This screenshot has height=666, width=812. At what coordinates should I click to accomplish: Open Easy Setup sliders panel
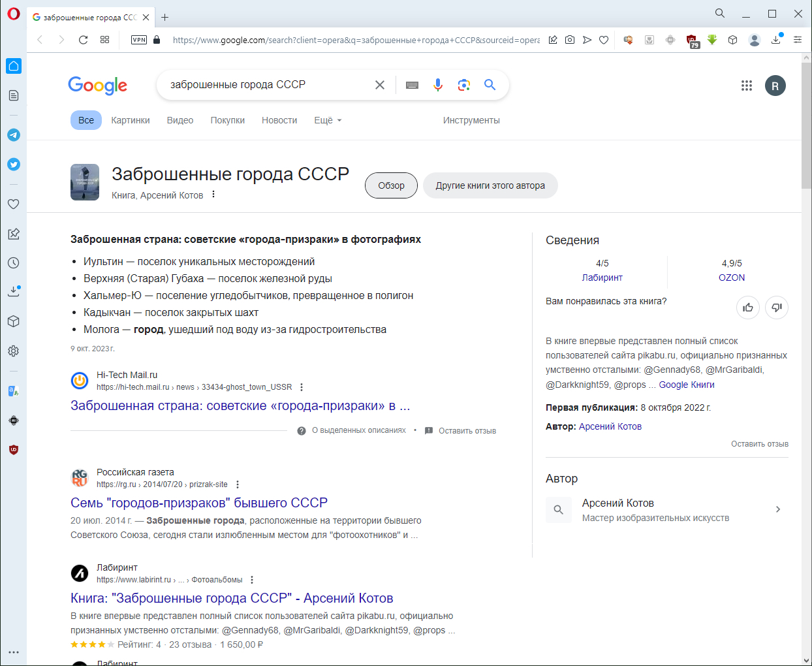[798, 40]
